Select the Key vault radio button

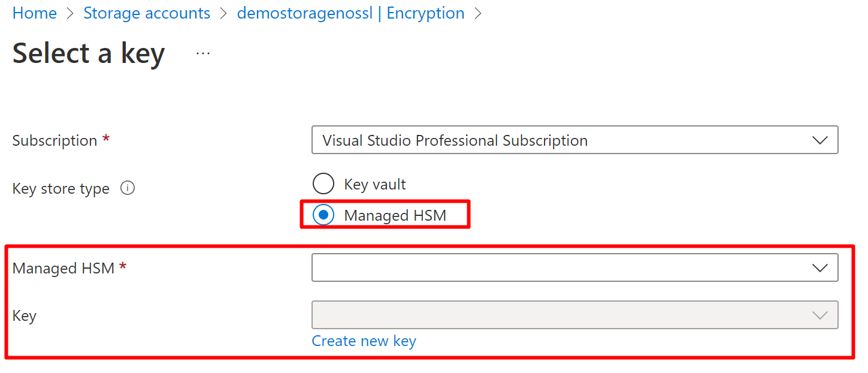coord(323,184)
